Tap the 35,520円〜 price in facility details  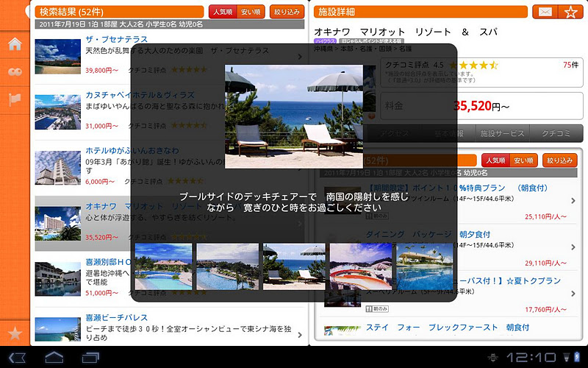[481, 106]
